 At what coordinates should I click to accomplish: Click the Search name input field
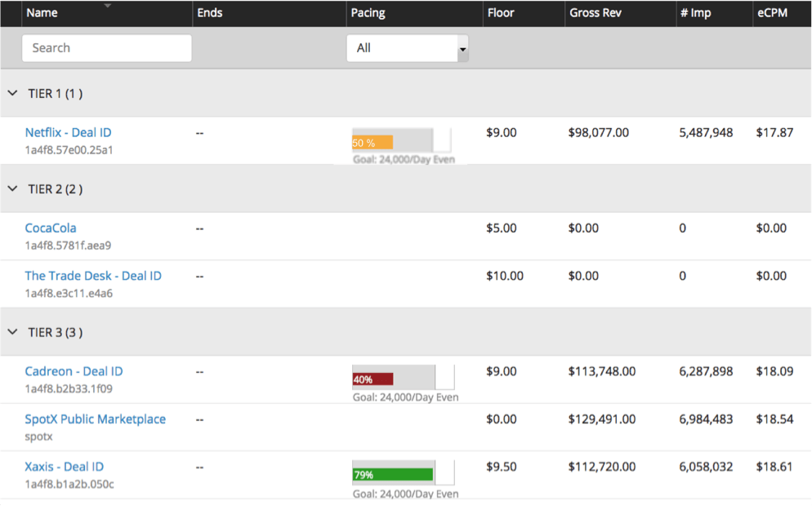(x=107, y=48)
